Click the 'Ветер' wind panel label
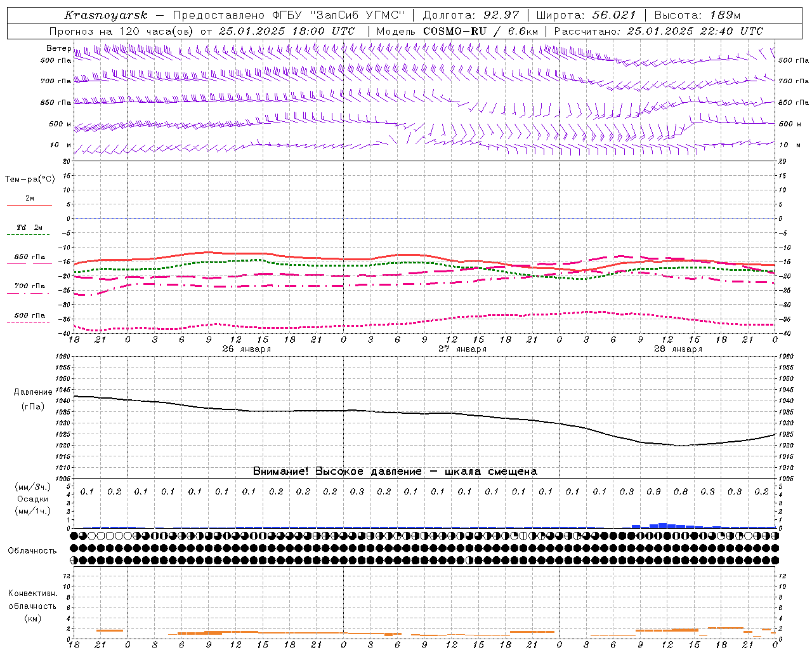This screenshot has height=650, width=812. coord(58,48)
